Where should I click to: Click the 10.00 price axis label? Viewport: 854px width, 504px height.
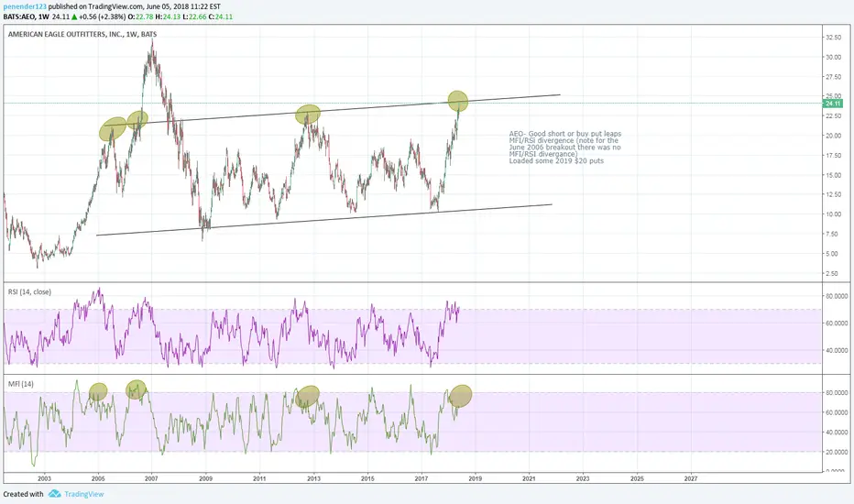833,214
